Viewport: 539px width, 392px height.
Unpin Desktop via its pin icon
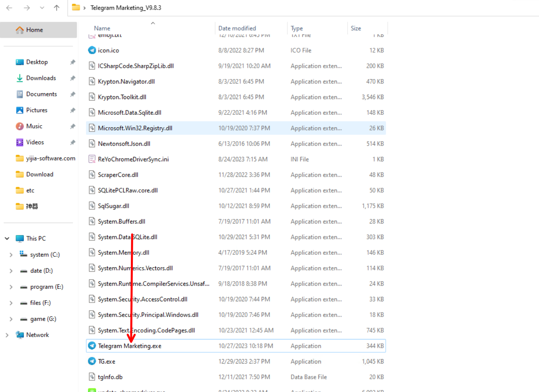(x=73, y=62)
